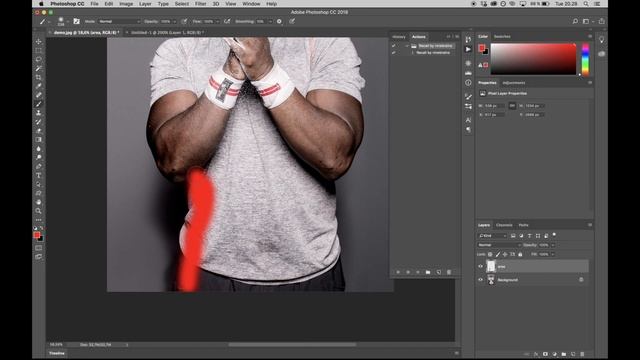
Task: Toggle lock all in Layers panel
Action: pyautogui.click(x=520, y=254)
